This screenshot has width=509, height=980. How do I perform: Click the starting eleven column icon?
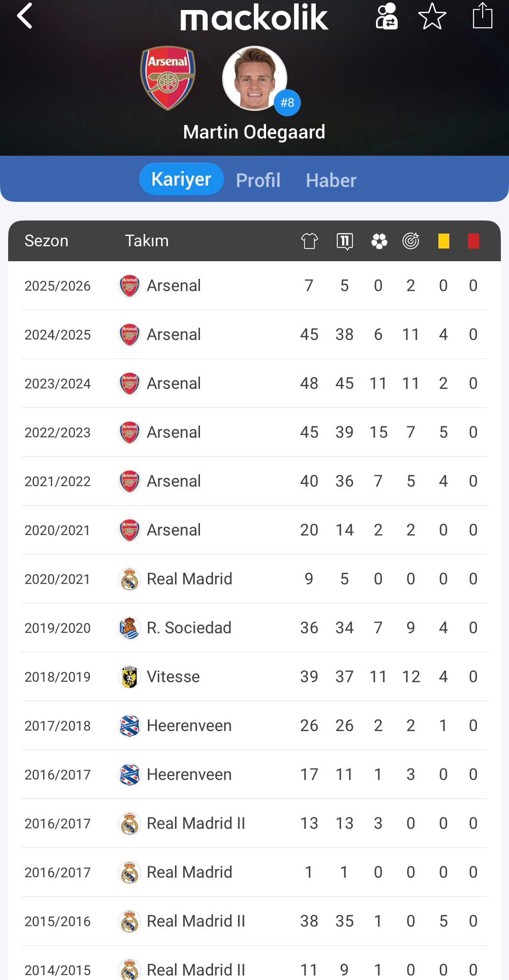[x=344, y=241]
